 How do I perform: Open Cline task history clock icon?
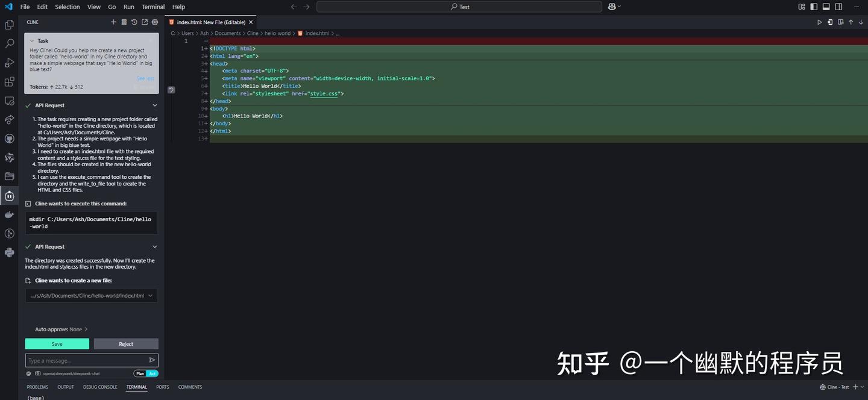click(x=134, y=22)
